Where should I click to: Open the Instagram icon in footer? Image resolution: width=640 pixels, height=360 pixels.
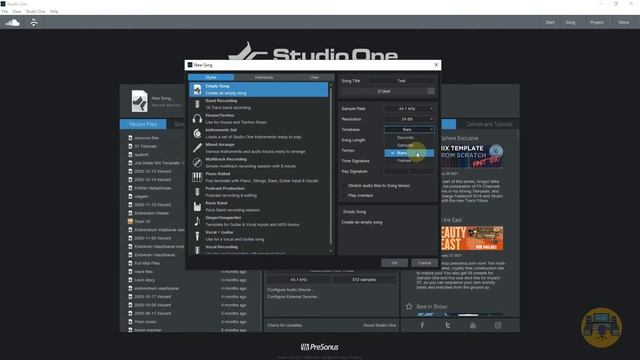[498, 325]
